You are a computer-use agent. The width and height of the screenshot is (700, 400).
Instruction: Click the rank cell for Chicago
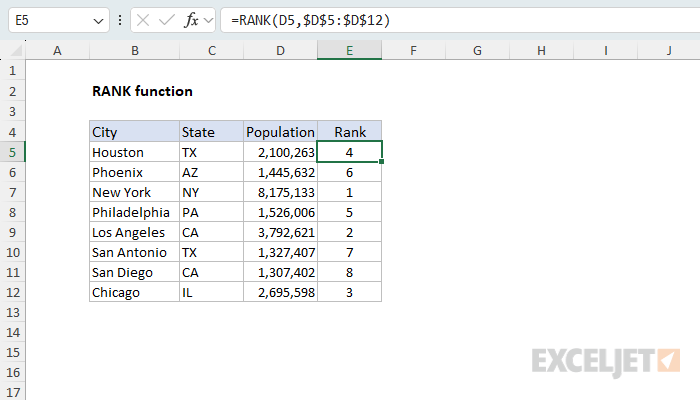click(x=350, y=292)
